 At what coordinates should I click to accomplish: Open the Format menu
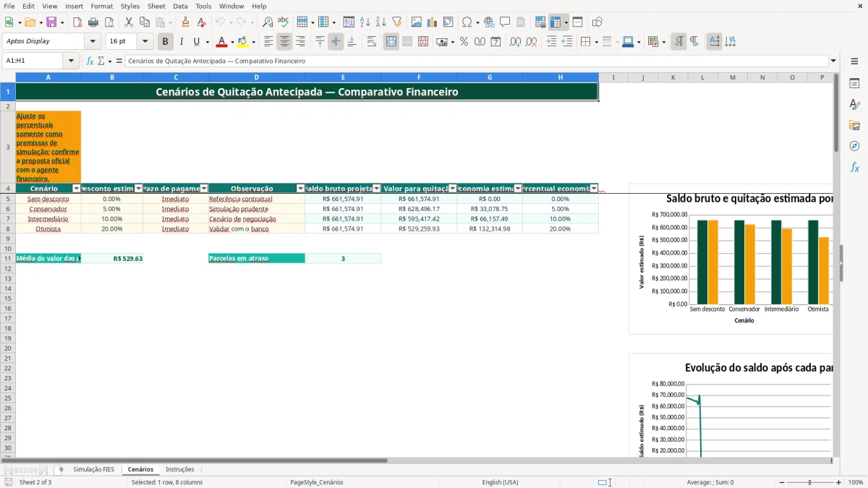tap(102, 6)
